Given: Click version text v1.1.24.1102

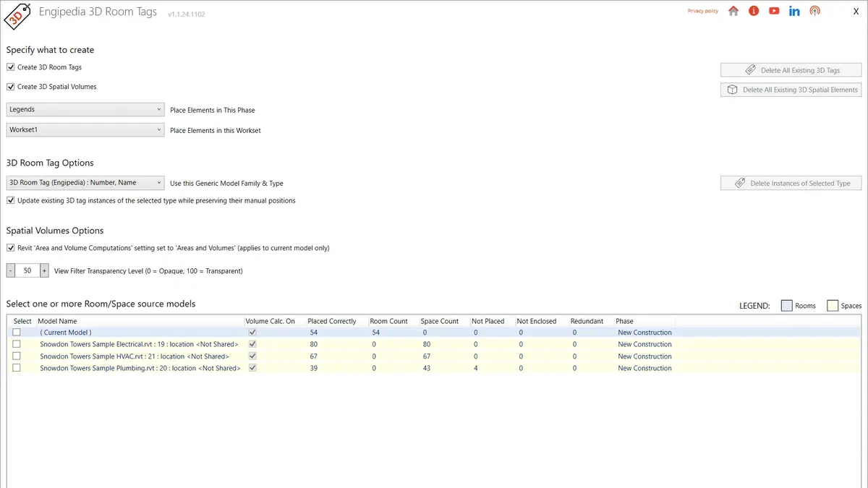Looking at the screenshot, I should pos(186,14).
